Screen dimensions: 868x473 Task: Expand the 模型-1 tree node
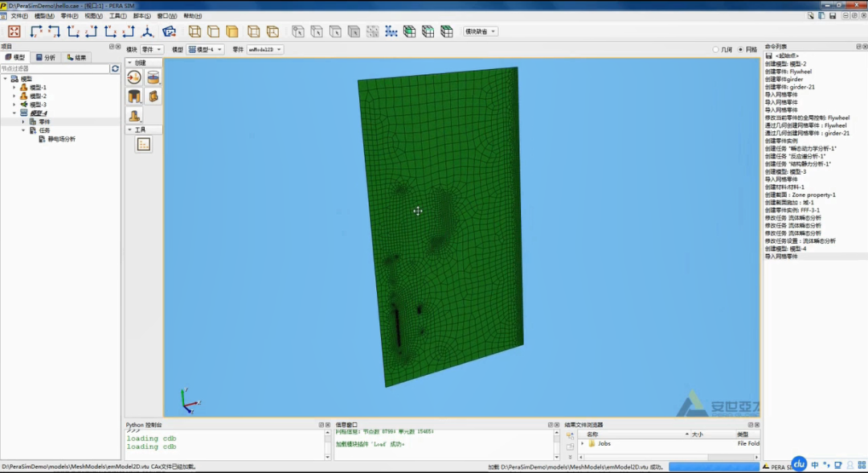coord(14,88)
